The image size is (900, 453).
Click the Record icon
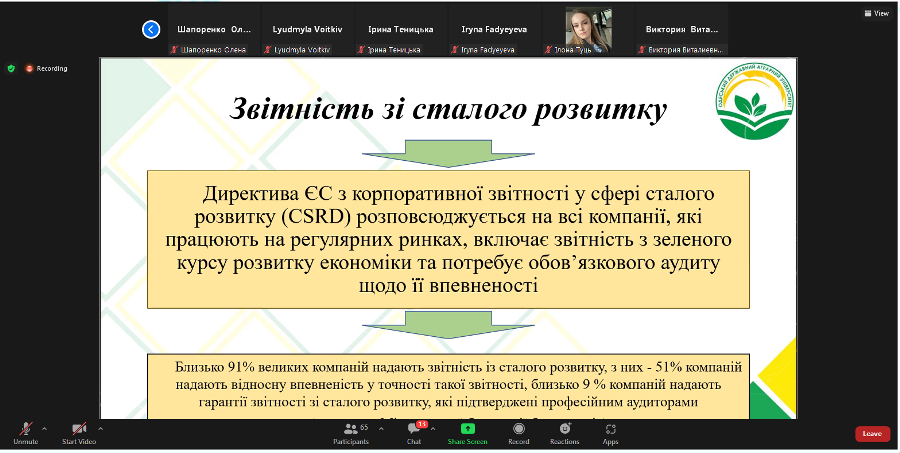(518, 431)
